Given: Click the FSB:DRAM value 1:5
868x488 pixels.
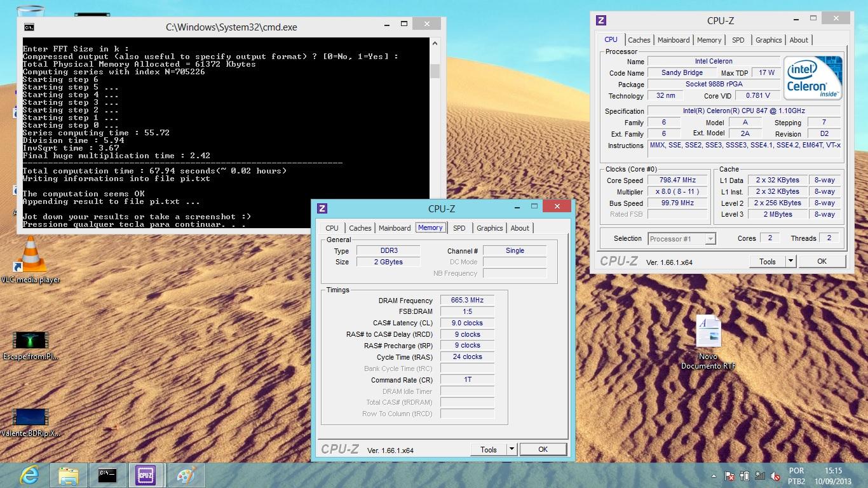Looking at the screenshot, I should [x=467, y=311].
